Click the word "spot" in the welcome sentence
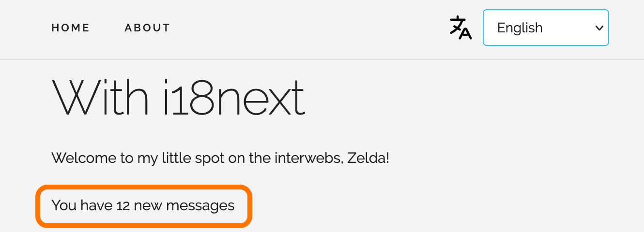 tap(208, 158)
